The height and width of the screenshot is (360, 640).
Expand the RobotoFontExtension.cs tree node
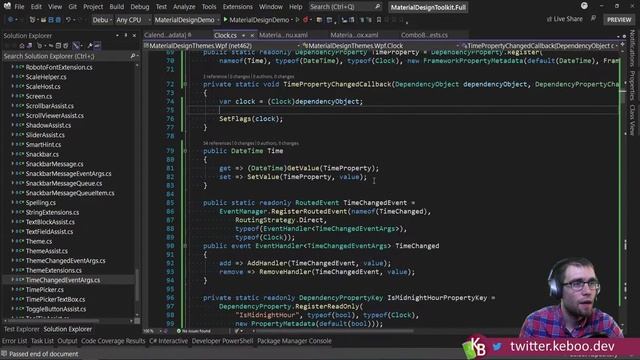coord(12,67)
